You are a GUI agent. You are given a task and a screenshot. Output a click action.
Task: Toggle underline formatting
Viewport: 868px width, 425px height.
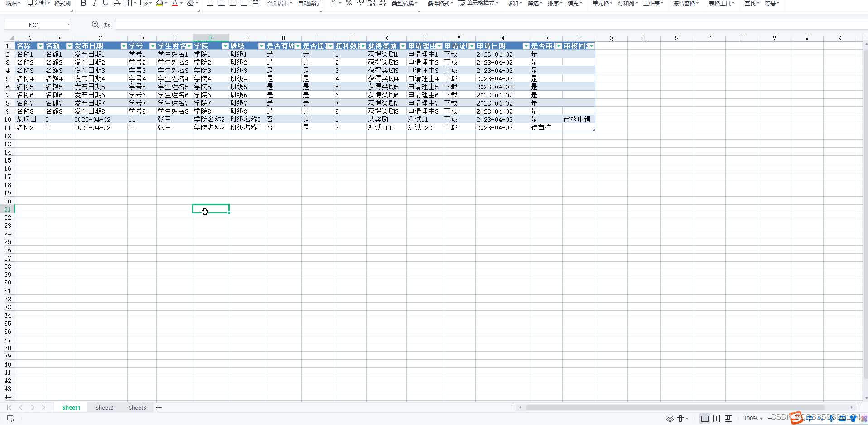pyautogui.click(x=106, y=3)
